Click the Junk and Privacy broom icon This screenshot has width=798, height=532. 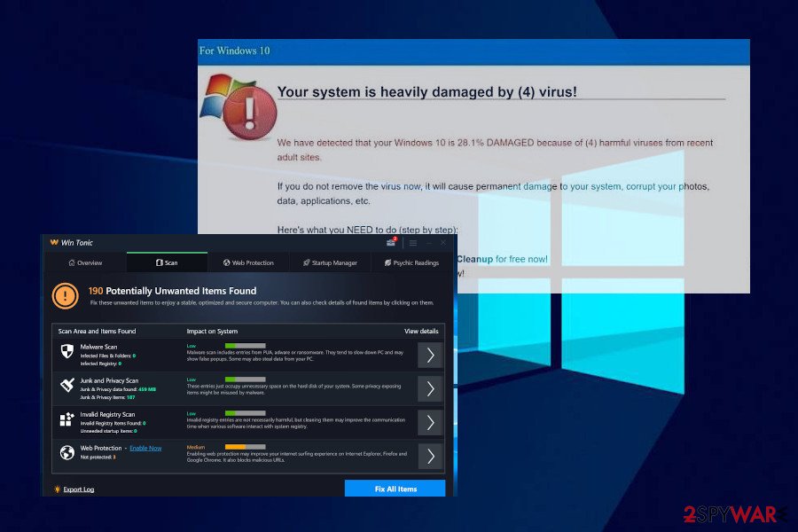67,385
